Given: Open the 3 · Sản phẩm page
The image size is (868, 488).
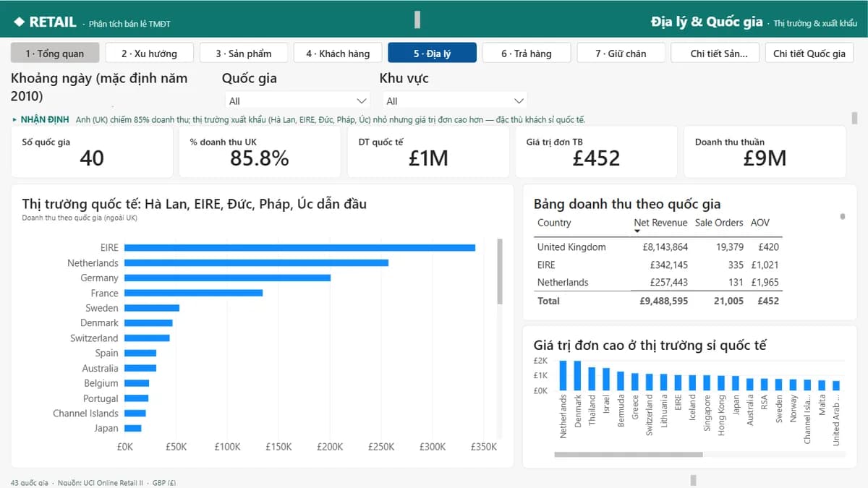Looking at the screenshot, I should [x=244, y=53].
